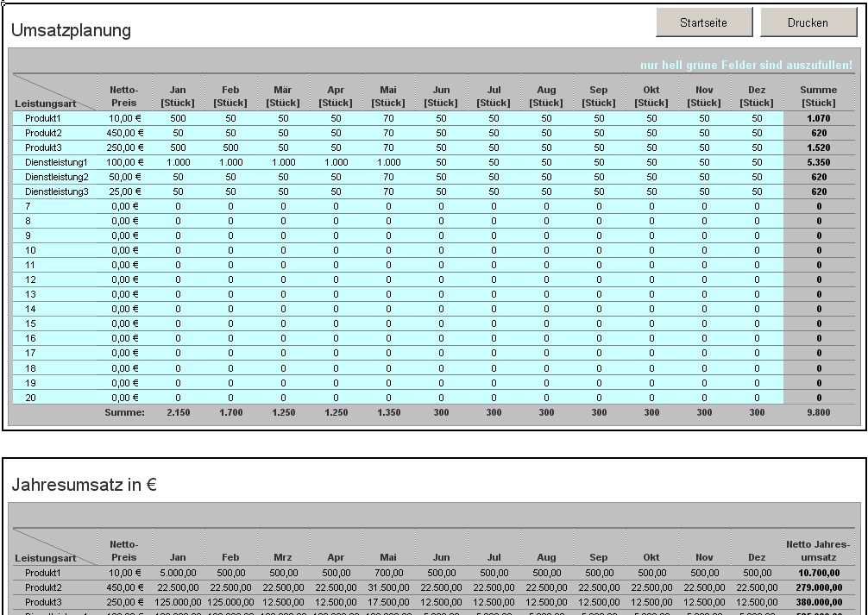
Task: Click Produkt3 May revenue 17.500,00
Action: point(388,602)
